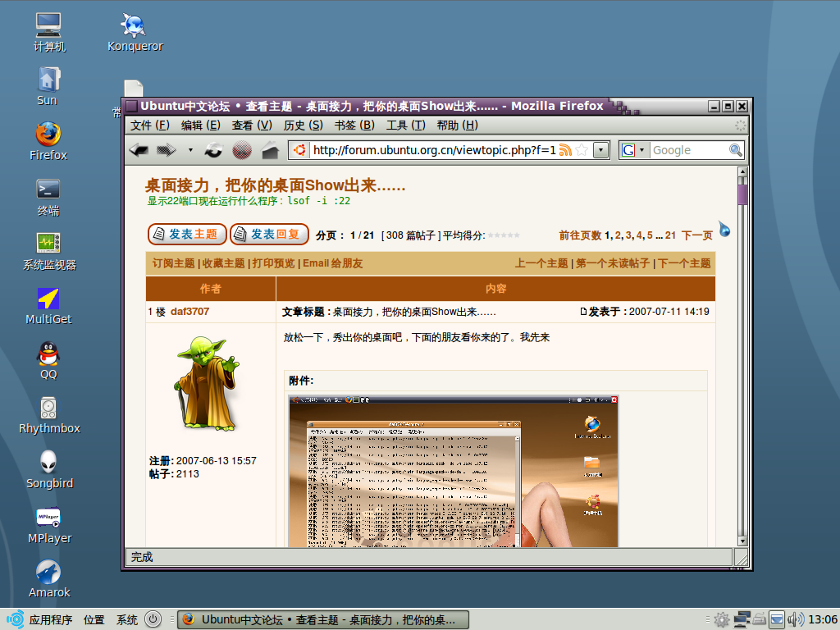The image size is (840, 630).
Task: Click the 订阅主题 link
Action: click(x=174, y=263)
